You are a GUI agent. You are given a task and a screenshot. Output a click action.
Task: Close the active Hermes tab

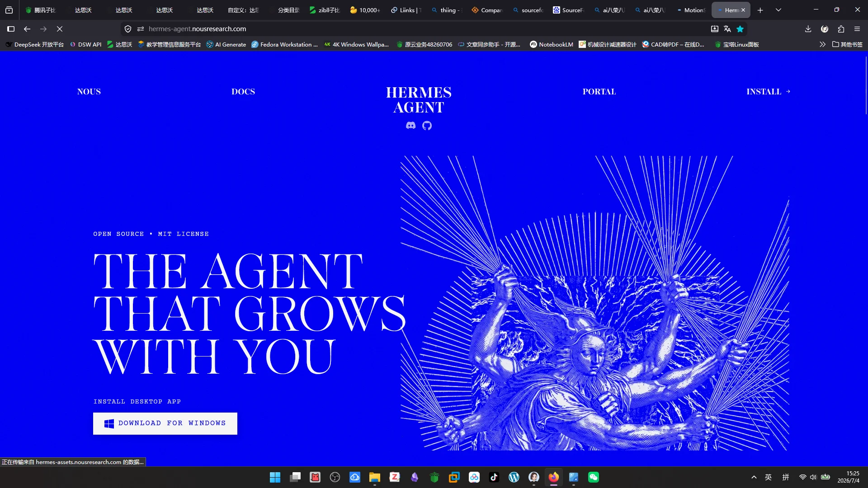click(x=743, y=10)
